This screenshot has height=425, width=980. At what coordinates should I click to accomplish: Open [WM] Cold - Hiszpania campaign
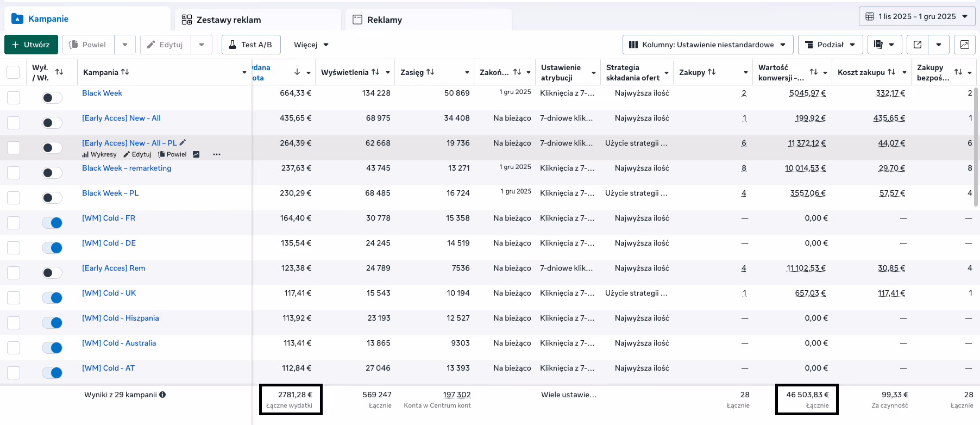pos(121,318)
